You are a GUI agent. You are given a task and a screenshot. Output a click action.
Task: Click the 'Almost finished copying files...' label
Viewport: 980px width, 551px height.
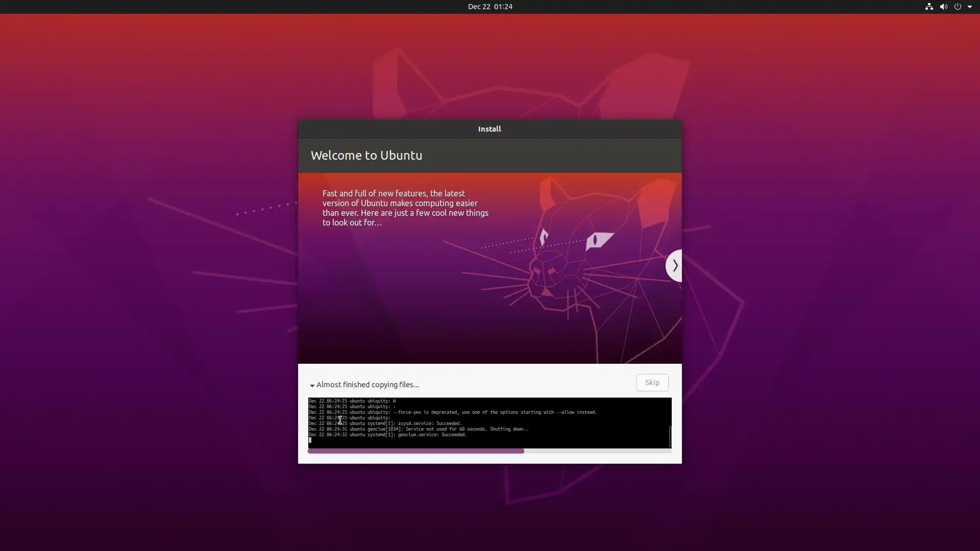tap(367, 385)
